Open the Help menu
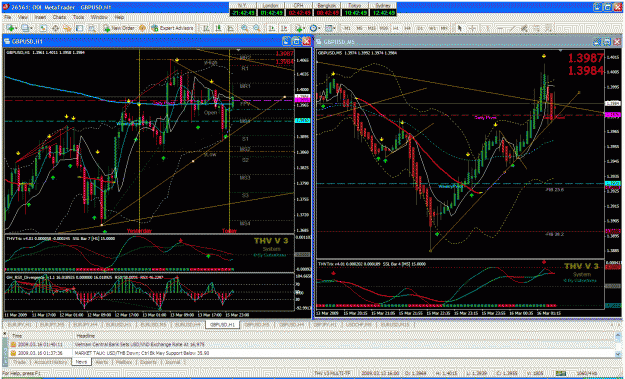This screenshot has width=625, height=379. pyautogui.click(x=119, y=18)
